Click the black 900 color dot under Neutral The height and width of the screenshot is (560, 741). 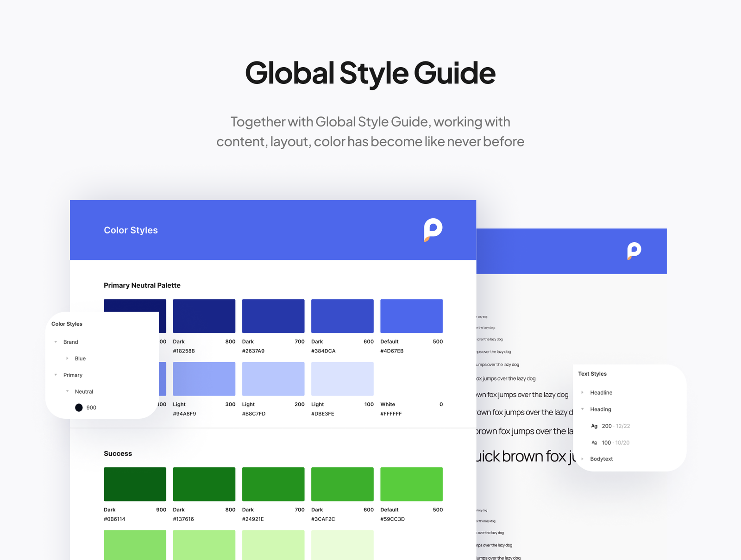point(79,407)
